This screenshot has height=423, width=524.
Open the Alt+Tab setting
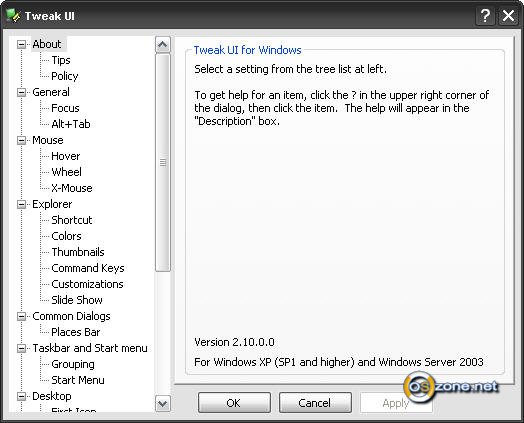coord(71,124)
